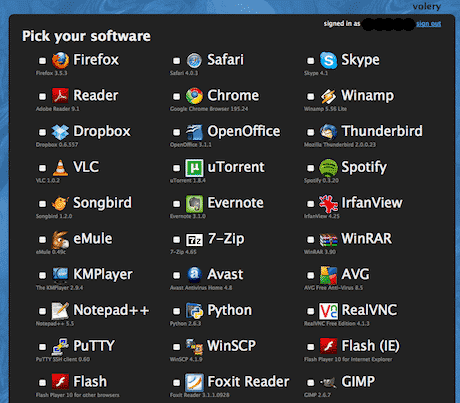Click the Reader label text
460x403 pixels.
(x=96, y=96)
